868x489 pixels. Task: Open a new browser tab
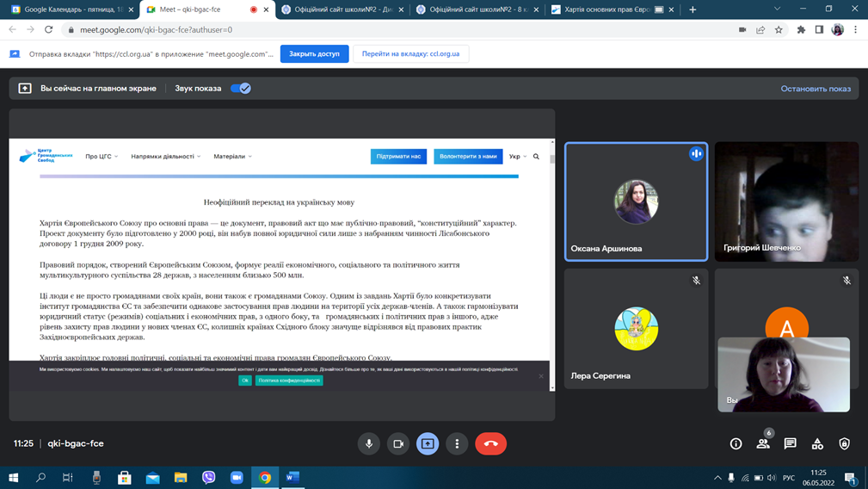[x=693, y=9]
